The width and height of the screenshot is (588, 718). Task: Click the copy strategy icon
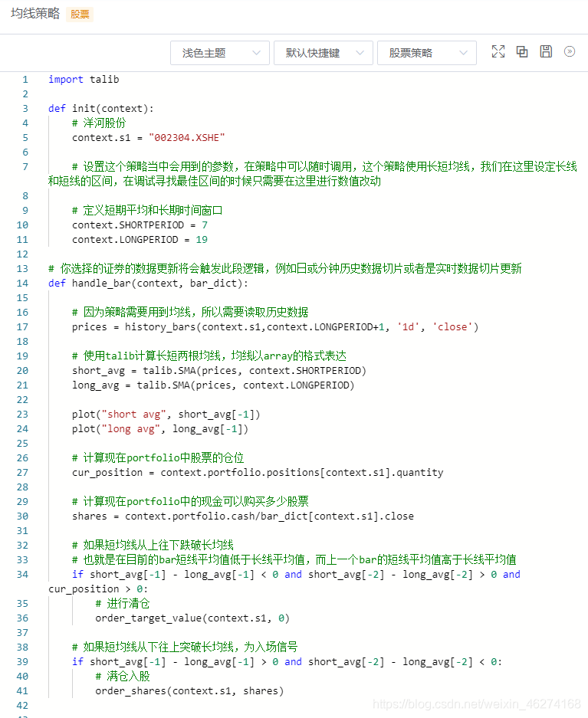522,52
